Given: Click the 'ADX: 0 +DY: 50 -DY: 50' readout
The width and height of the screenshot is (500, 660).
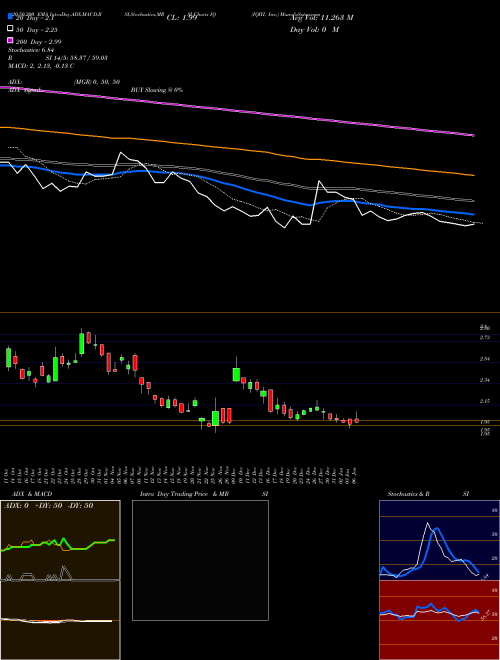Looking at the screenshot, I should pyautogui.click(x=48, y=506).
